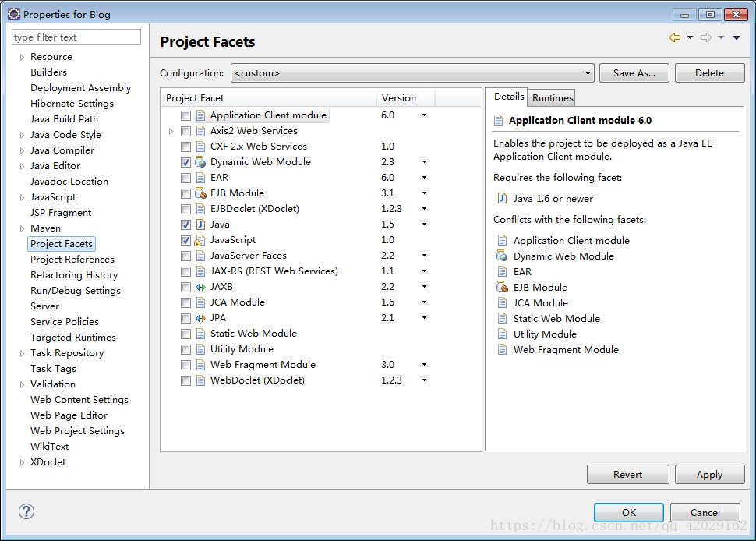Click the Properties dialog title bar gear icon
This screenshot has width=756, height=541.
tap(14, 14)
